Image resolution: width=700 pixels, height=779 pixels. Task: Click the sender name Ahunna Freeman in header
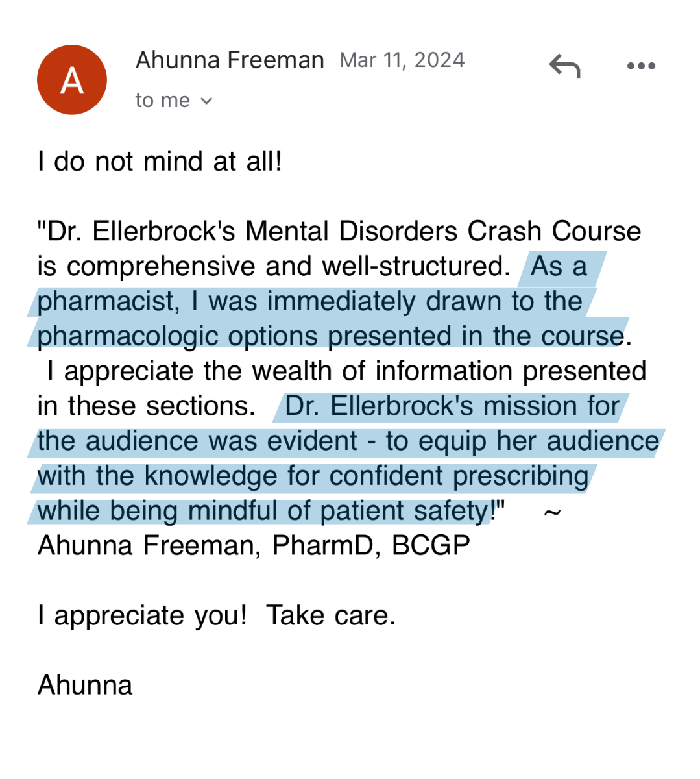click(x=230, y=60)
